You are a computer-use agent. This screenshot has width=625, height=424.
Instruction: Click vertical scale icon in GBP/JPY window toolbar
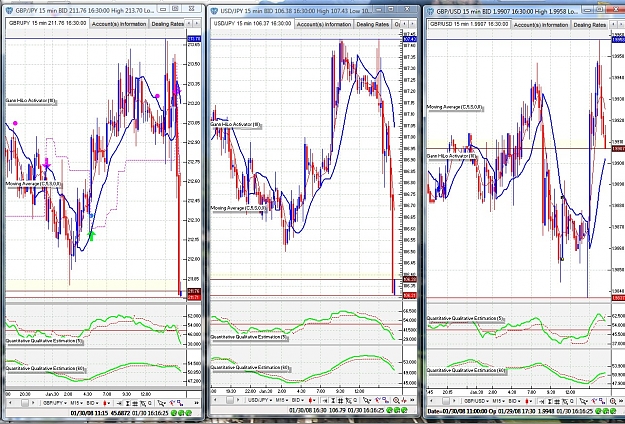click(x=128, y=403)
